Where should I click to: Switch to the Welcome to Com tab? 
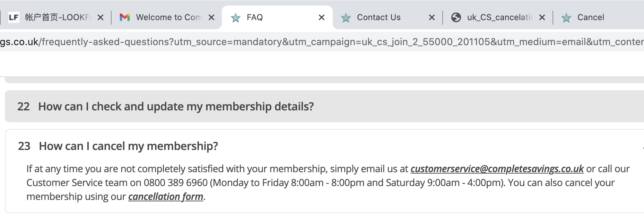[169, 17]
